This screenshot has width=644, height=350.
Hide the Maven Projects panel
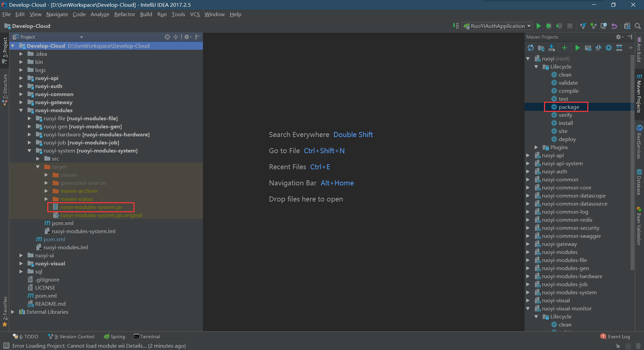click(x=630, y=37)
